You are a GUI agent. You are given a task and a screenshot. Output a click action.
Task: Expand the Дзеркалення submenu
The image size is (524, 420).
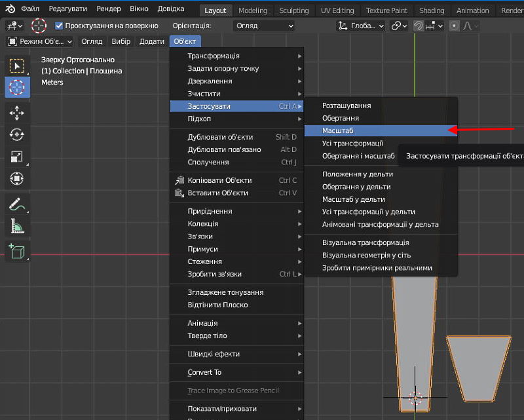237,81
